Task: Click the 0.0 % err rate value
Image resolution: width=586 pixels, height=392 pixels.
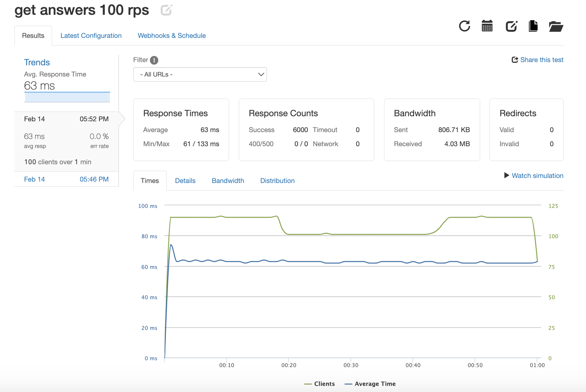Action: (x=99, y=136)
